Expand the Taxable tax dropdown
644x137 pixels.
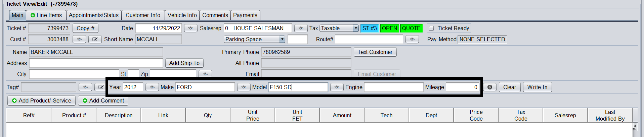coord(355,28)
